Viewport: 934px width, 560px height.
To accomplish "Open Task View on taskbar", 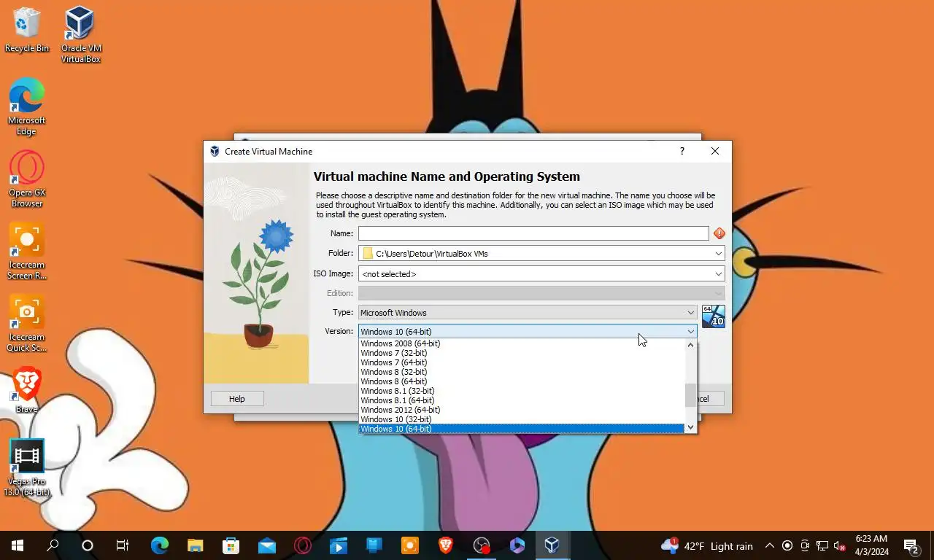I will point(123,545).
